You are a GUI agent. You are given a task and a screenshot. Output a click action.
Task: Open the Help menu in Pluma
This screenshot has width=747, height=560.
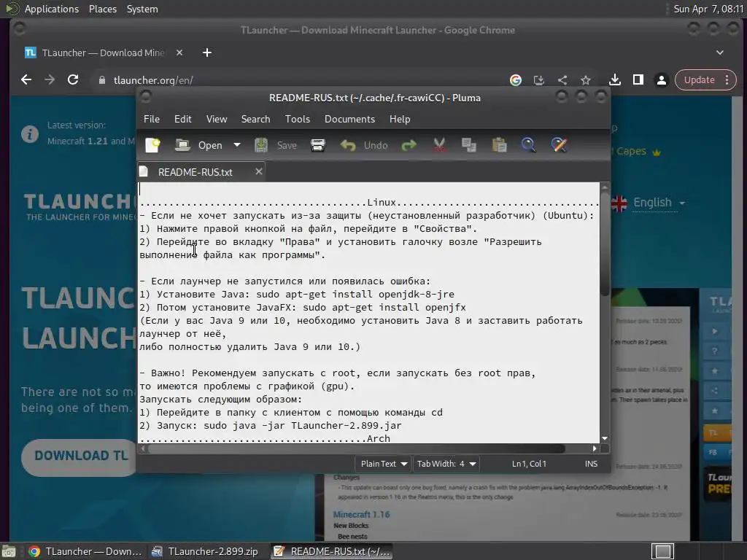click(400, 119)
